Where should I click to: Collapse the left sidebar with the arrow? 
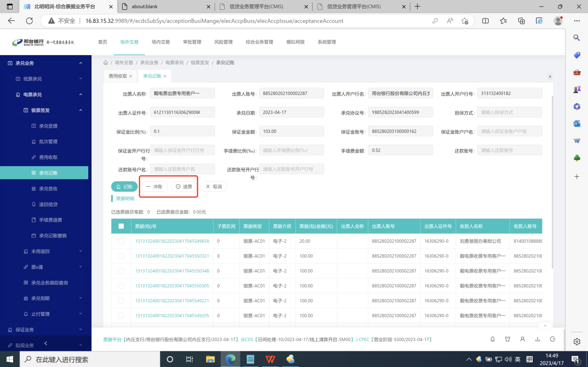pyautogui.click(x=46, y=343)
